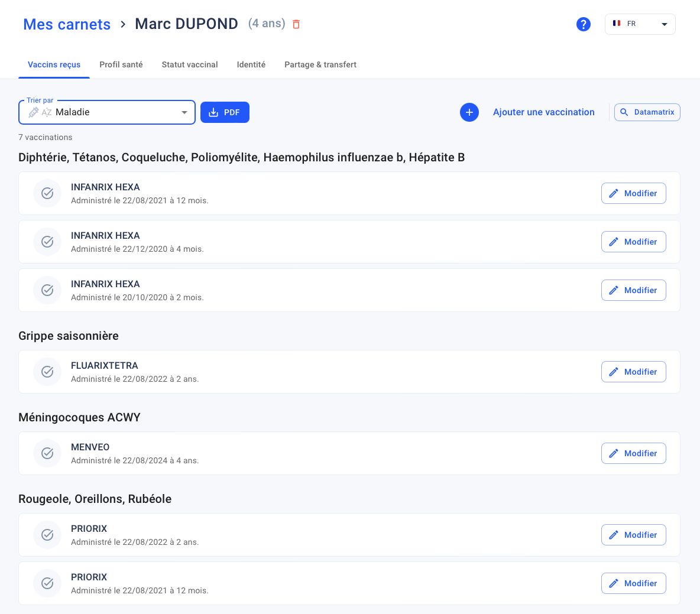This screenshot has width=700, height=614.
Task: Click the '(4 ans)' age label
Action: point(267,24)
